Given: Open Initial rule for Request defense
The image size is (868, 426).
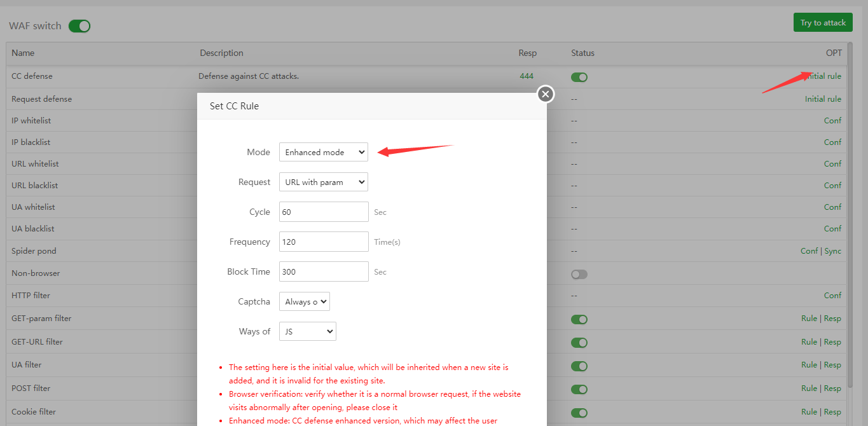Looking at the screenshot, I should tap(823, 99).
